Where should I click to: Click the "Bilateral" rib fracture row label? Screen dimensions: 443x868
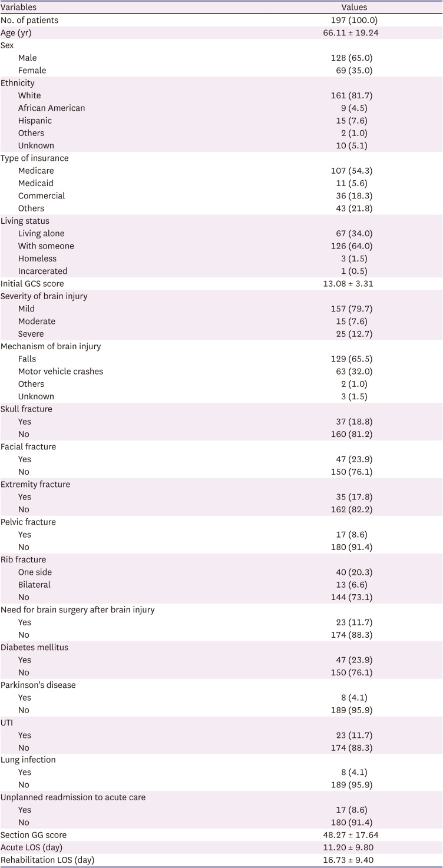click(x=34, y=585)
